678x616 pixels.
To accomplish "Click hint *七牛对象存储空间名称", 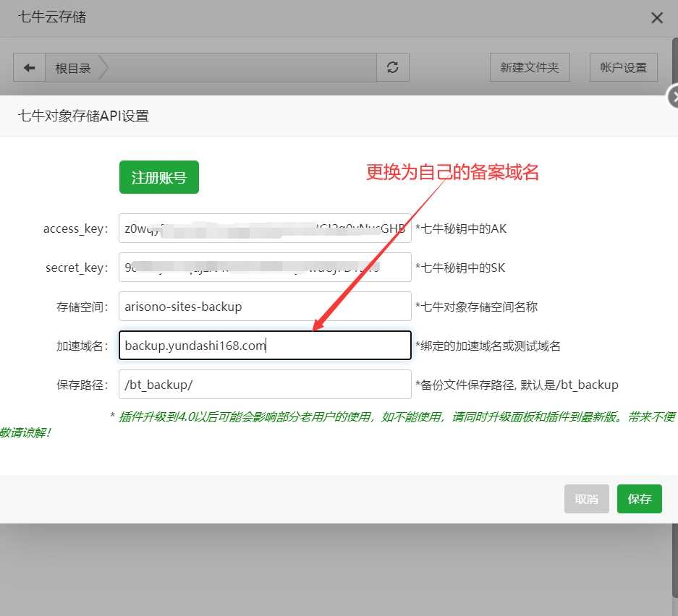I will pos(477,307).
